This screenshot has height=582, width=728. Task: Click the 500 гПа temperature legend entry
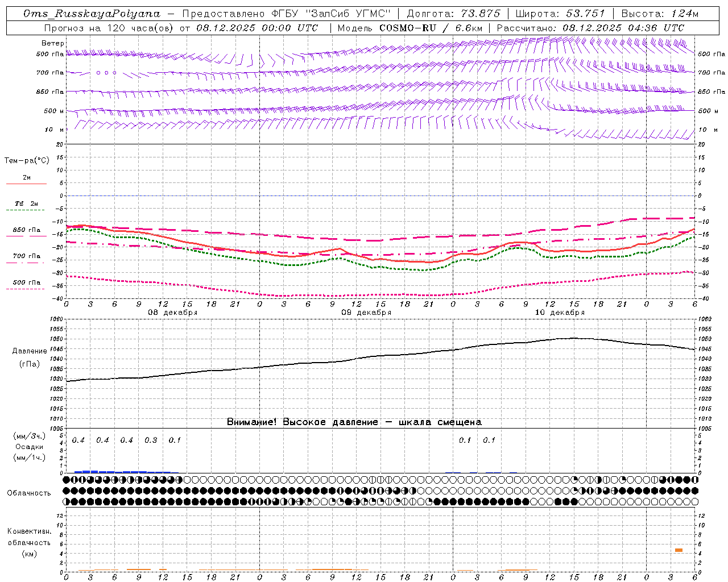tap(26, 284)
